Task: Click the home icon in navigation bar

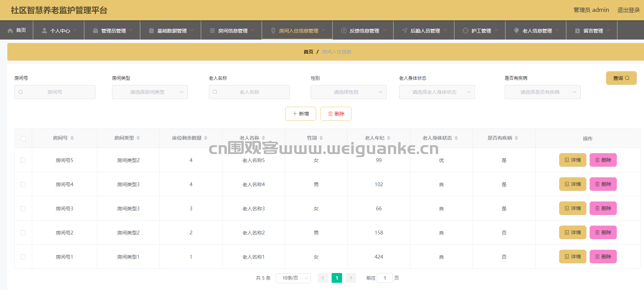Action: click(x=10, y=30)
